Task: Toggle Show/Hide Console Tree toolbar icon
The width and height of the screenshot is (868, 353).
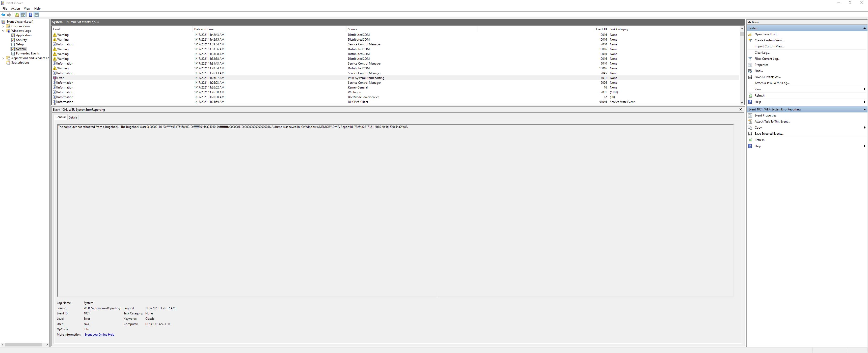Action: click(x=23, y=15)
